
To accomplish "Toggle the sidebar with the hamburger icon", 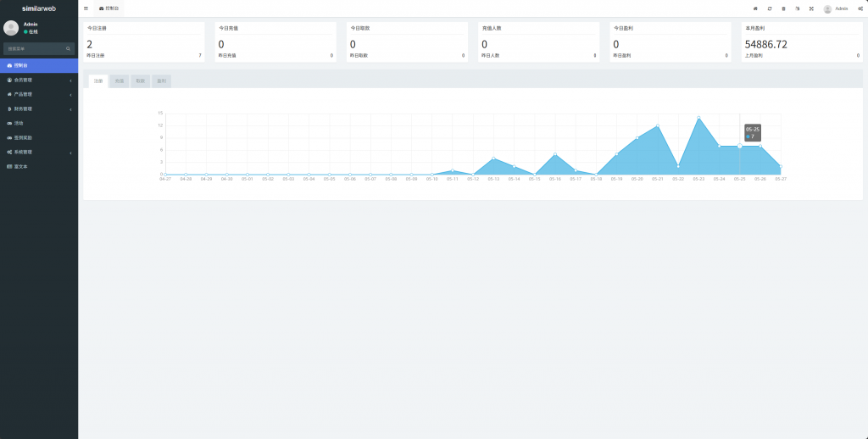I will pos(86,8).
